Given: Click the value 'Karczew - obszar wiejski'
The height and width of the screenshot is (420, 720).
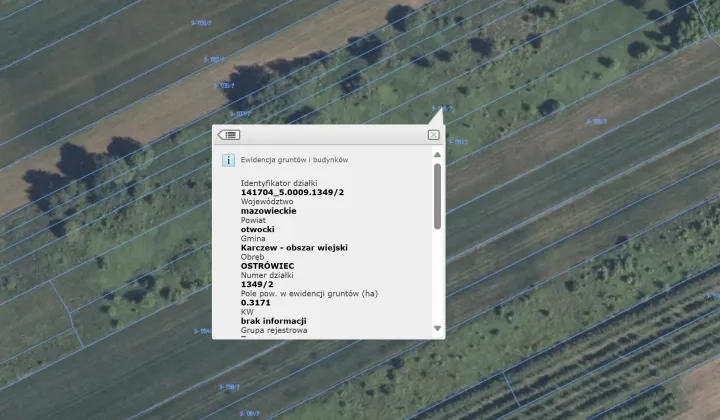Looking at the screenshot, I should pyautogui.click(x=294, y=247).
